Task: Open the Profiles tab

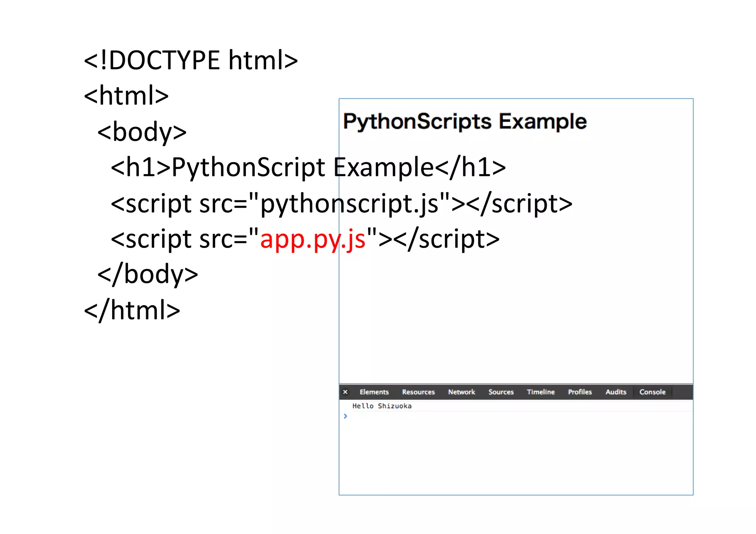Action: click(x=580, y=392)
